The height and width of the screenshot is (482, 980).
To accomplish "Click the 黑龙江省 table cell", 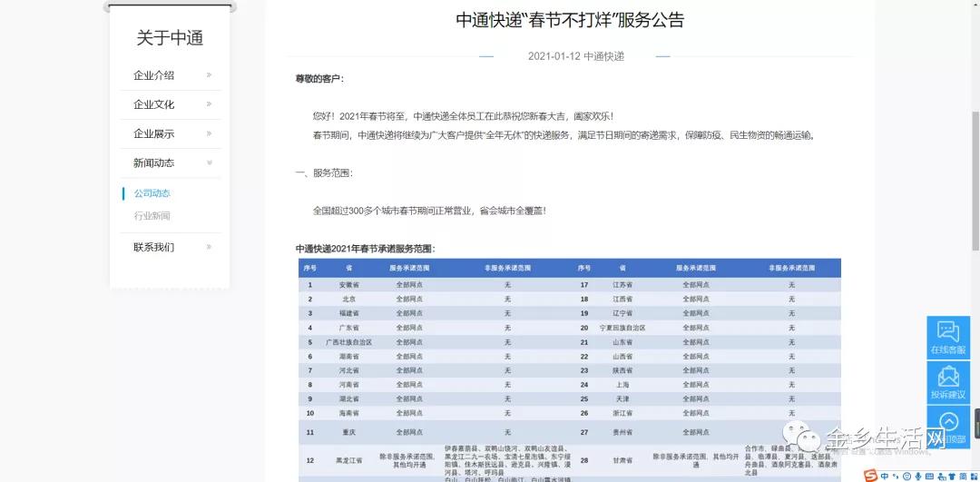I will (x=348, y=461).
